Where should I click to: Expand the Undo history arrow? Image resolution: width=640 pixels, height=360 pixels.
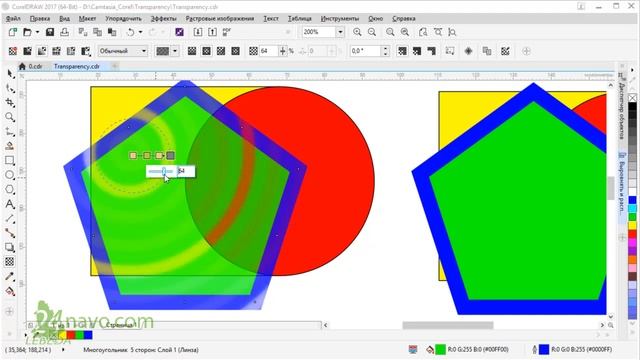140,32
